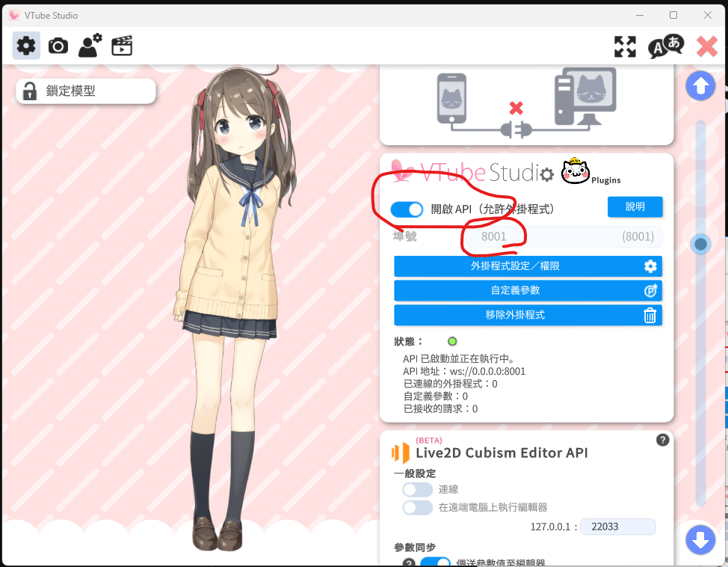Open the settings gear tab

click(26, 46)
